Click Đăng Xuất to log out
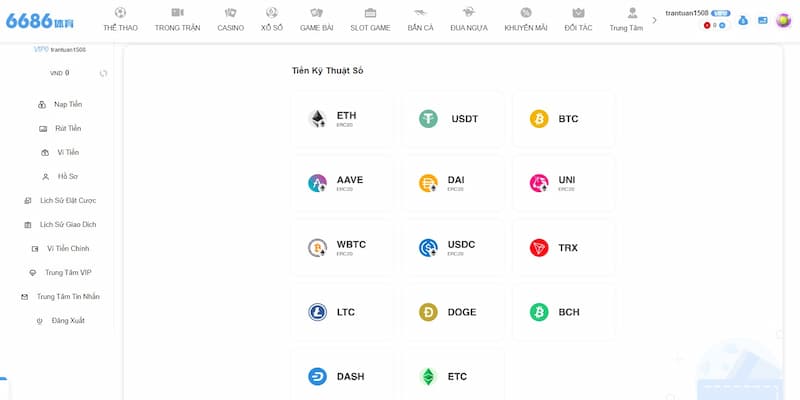This screenshot has width=800, height=400. pyautogui.click(x=60, y=320)
